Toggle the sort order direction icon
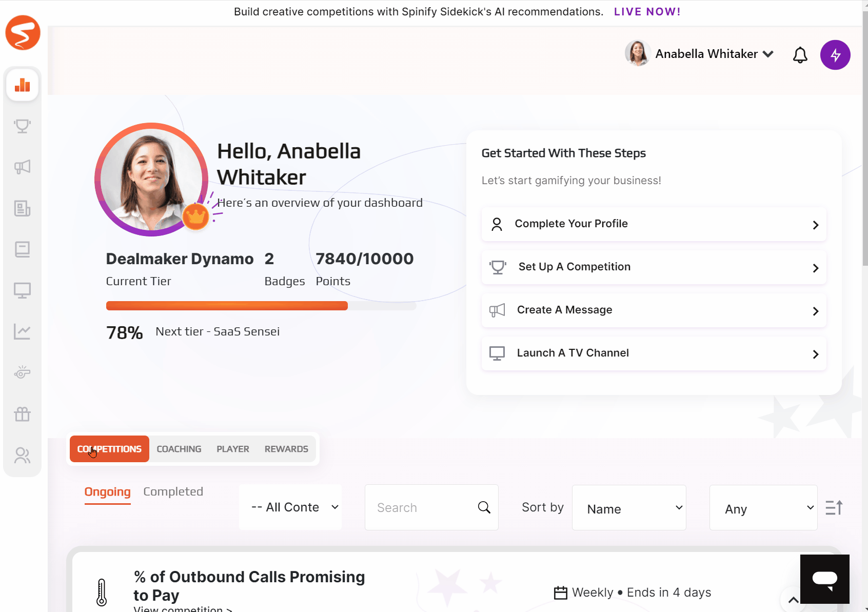Screen dimensions: 868x612 click(834, 508)
